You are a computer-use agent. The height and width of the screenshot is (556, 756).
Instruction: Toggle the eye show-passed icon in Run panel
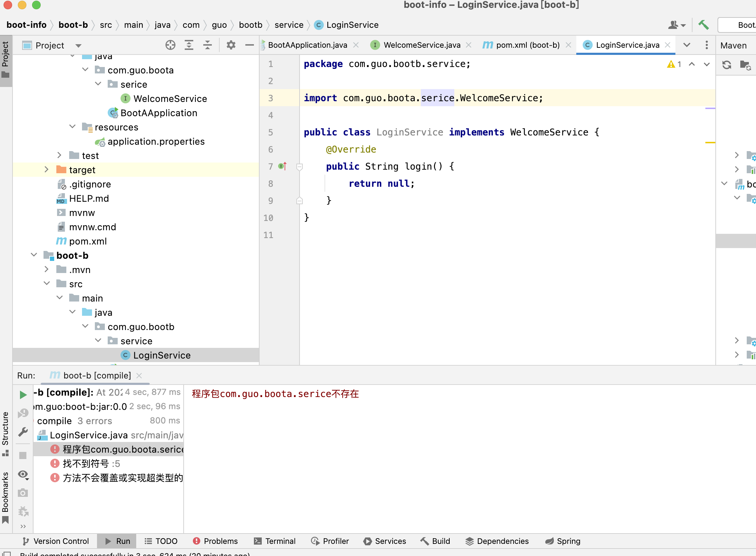point(23,474)
